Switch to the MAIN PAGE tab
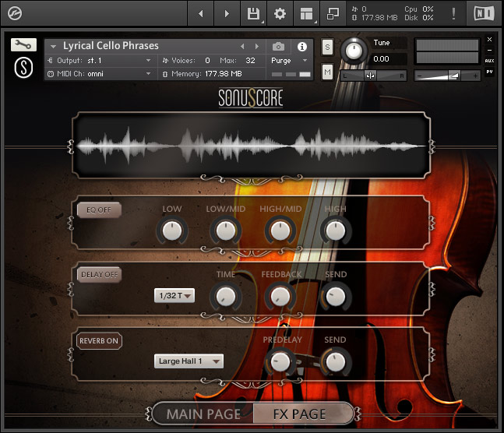 click(x=203, y=414)
